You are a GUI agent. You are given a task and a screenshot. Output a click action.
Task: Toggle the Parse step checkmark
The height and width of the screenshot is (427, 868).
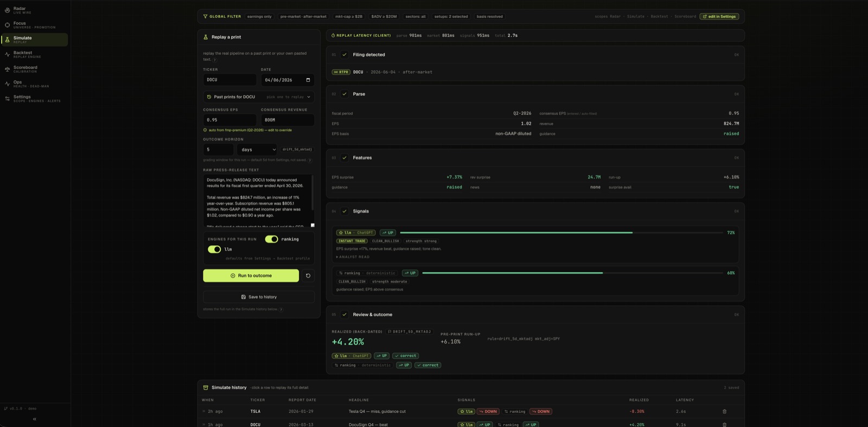[x=344, y=94]
